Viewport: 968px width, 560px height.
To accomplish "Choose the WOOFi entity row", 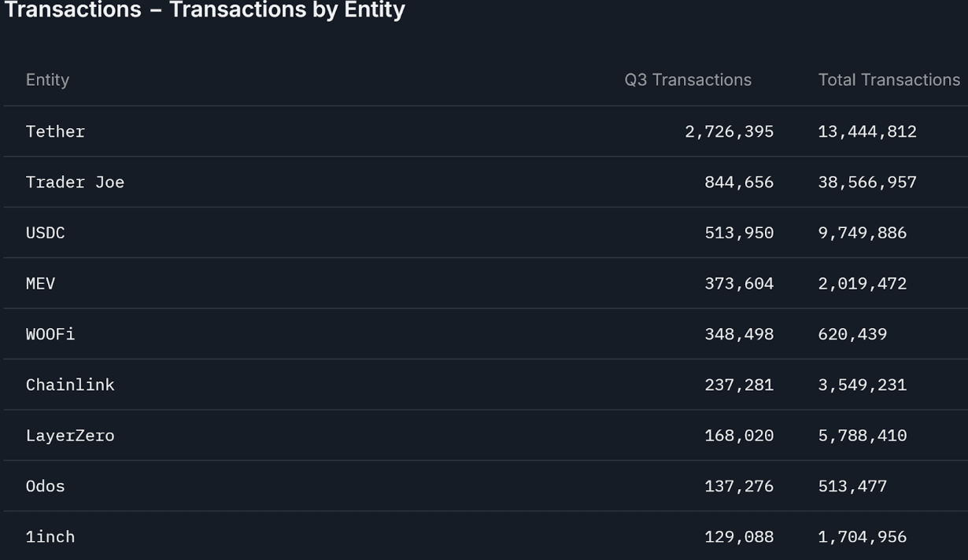I will tap(50, 334).
